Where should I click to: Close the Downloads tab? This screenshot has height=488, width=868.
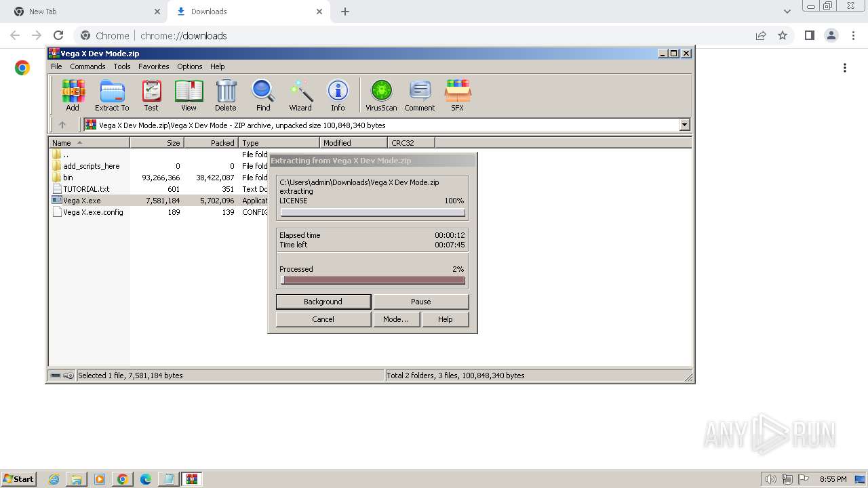coord(319,12)
